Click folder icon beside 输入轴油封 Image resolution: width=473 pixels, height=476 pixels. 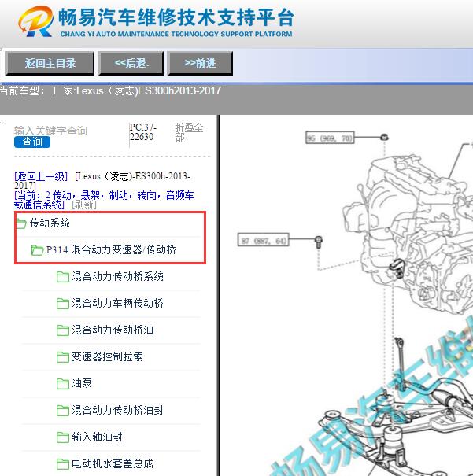pos(63,437)
